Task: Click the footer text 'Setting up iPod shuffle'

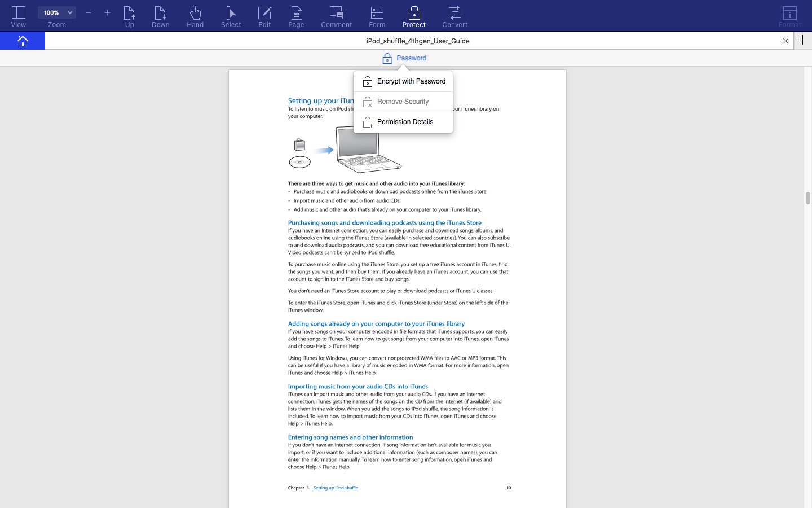Action: point(336,488)
